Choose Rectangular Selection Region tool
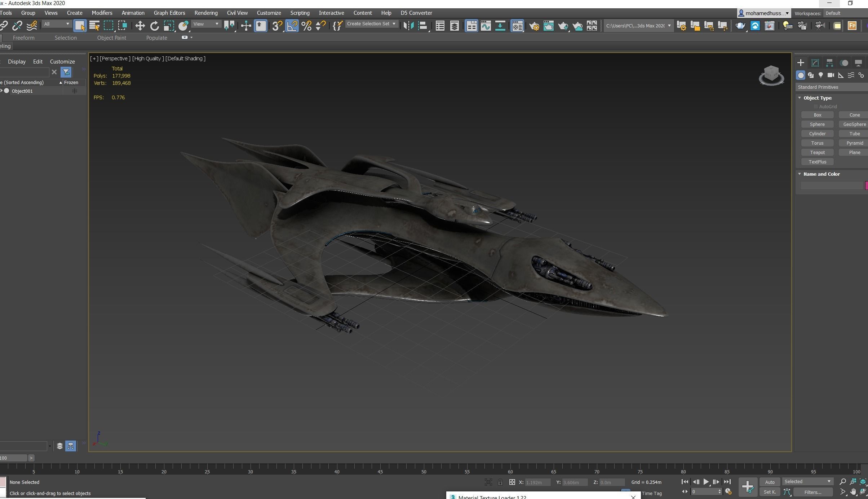The height and width of the screenshot is (499, 868). coord(108,26)
